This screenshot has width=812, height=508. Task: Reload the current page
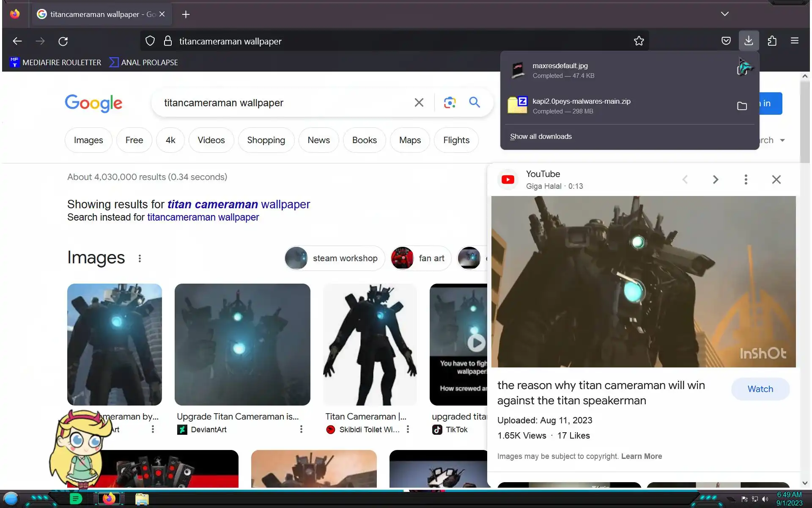point(63,41)
